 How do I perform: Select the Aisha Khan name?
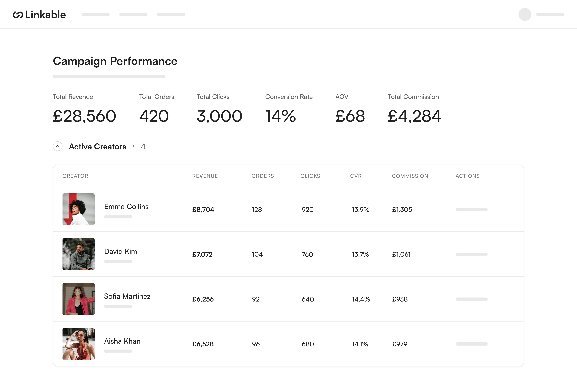pyautogui.click(x=122, y=341)
